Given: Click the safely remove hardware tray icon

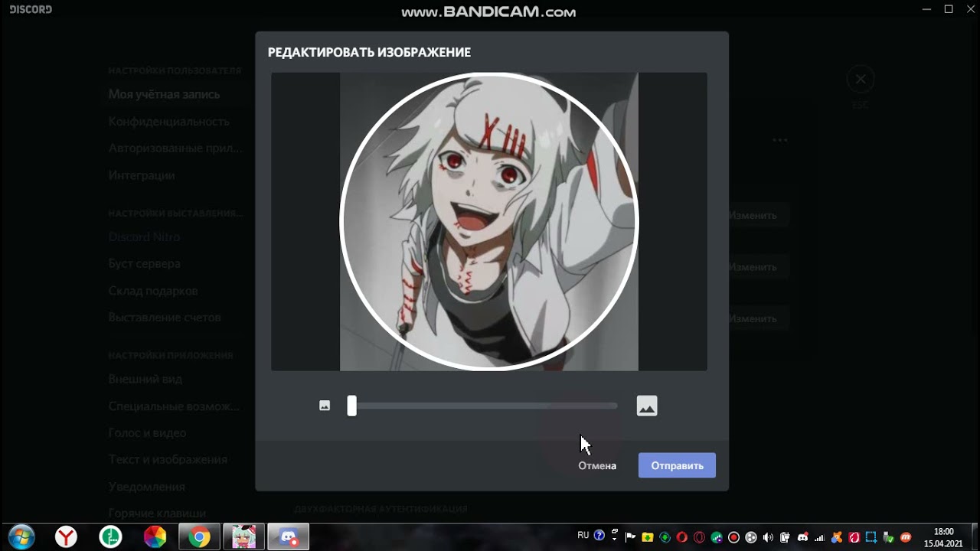Looking at the screenshot, I should click(x=888, y=537).
